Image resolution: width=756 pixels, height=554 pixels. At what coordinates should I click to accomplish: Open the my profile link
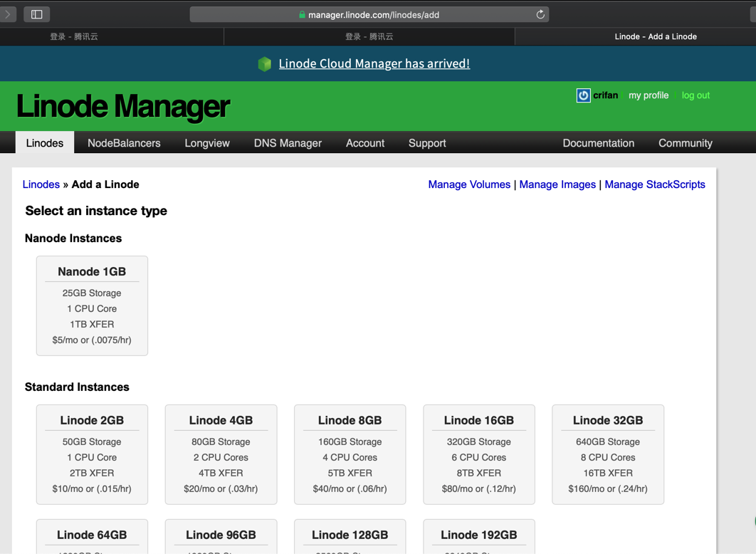649,95
